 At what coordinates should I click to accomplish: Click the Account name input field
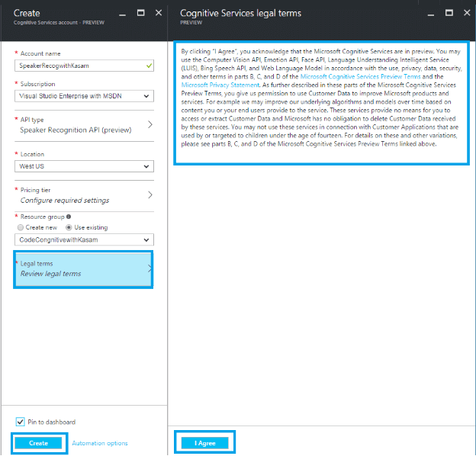(x=80, y=66)
